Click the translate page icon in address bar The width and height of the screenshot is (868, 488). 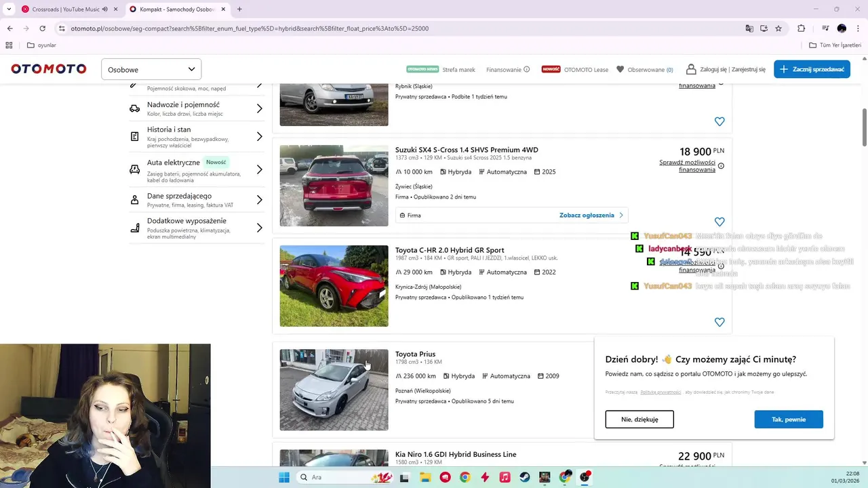coord(749,28)
